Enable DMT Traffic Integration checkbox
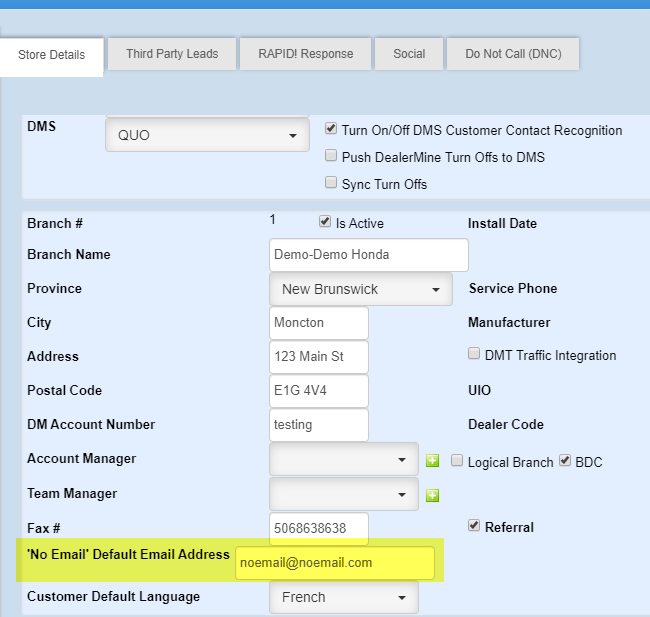 coord(474,355)
